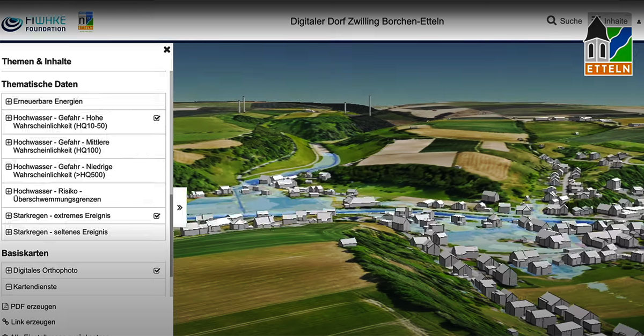Click the PDF erzeugen link
Screen dimensions: 644x336
(33, 307)
